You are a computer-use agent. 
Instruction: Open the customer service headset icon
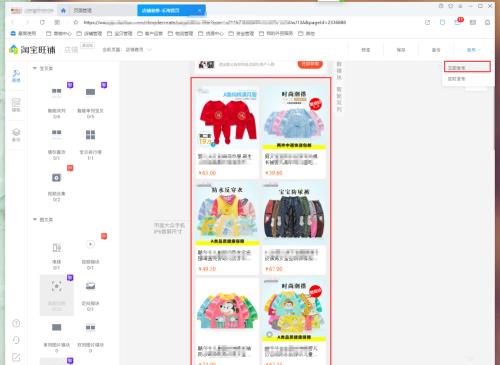pos(16,340)
